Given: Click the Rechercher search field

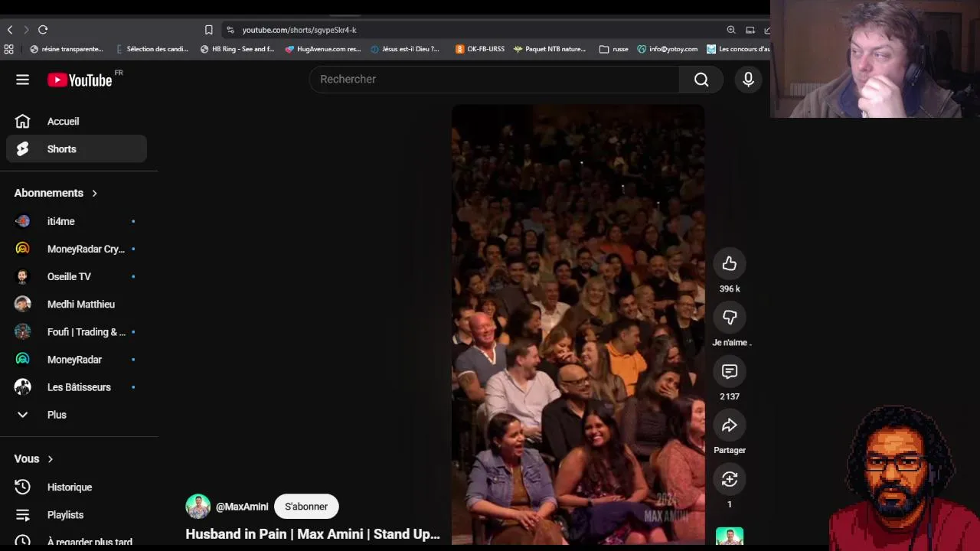Looking at the screenshot, I should tap(494, 79).
